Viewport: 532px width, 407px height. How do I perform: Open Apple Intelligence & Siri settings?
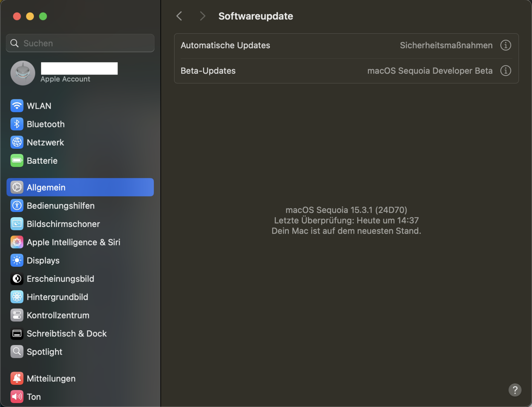click(80, 242)
